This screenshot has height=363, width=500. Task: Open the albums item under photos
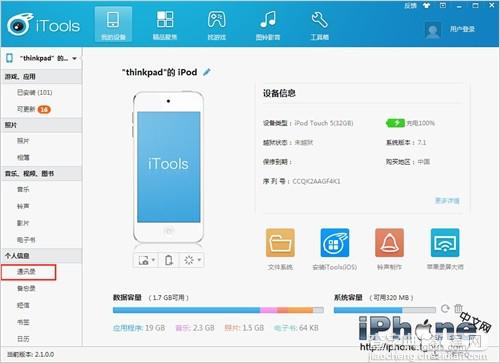click(x=23, y=157)
